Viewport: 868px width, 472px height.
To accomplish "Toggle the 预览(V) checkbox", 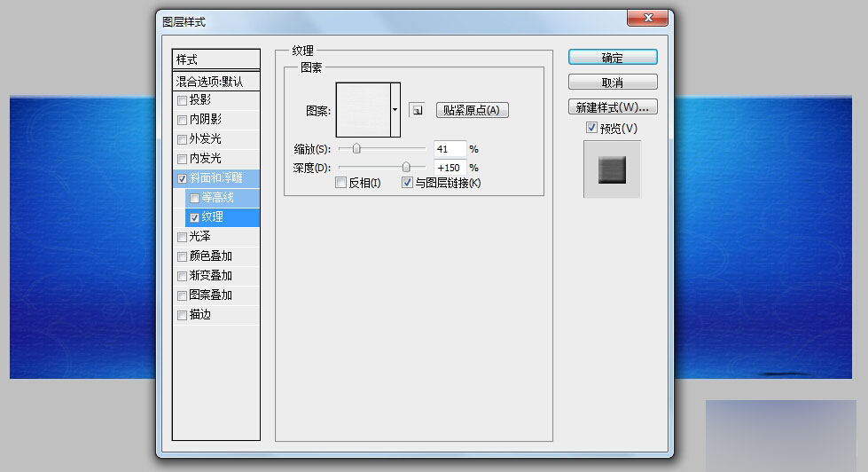I will pos(591,128).
